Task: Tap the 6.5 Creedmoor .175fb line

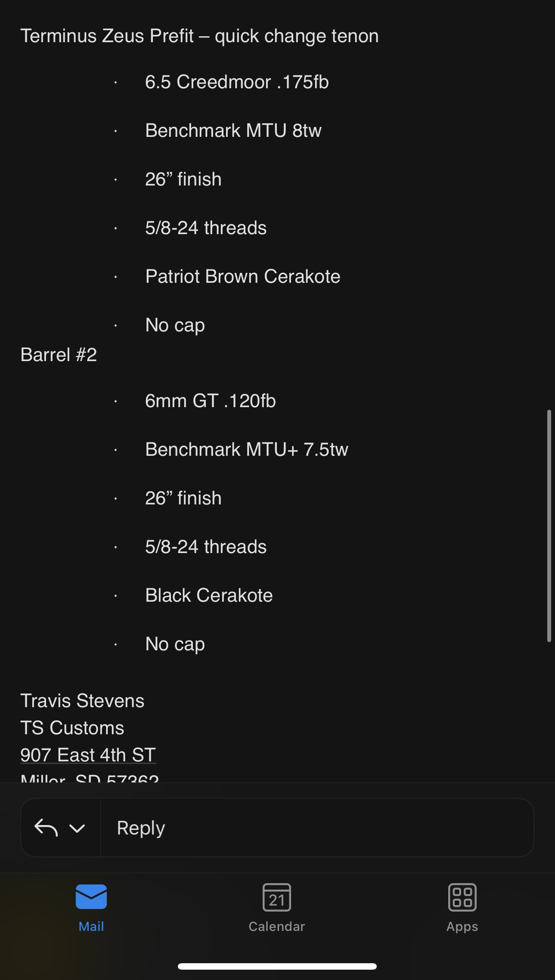Action: click(237, 82)
